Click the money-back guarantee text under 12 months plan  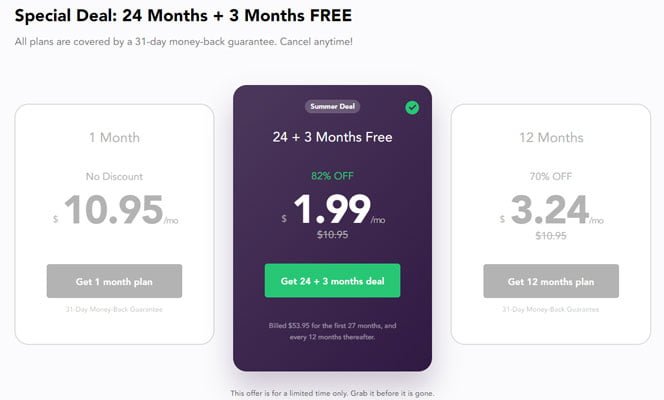pos(551,309)
